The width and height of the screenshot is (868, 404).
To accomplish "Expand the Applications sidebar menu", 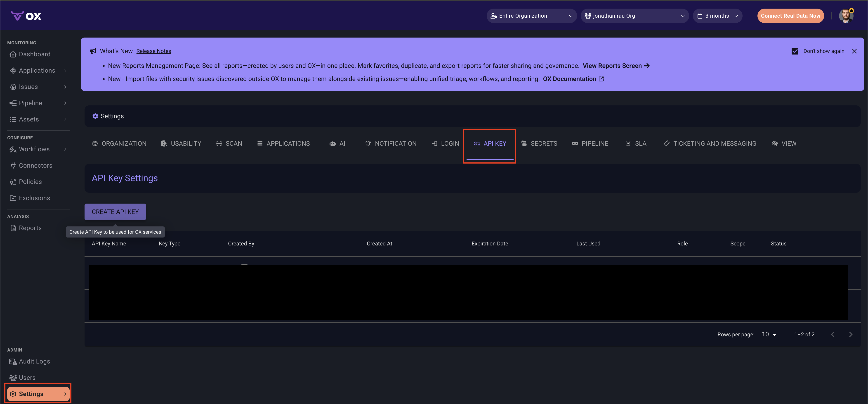I will [x=37, y=71].
